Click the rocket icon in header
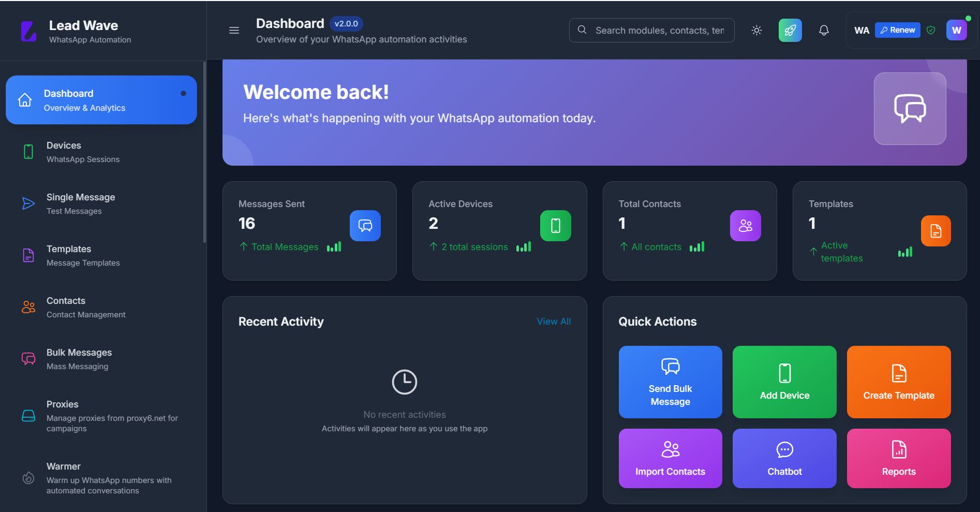Image resolution: width=980 pixels, height=512 pixels. tap(790, 31)
